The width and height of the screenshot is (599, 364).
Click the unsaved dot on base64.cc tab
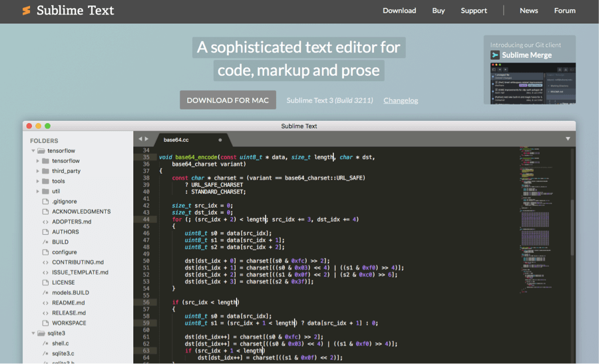(x=220, y=140)
